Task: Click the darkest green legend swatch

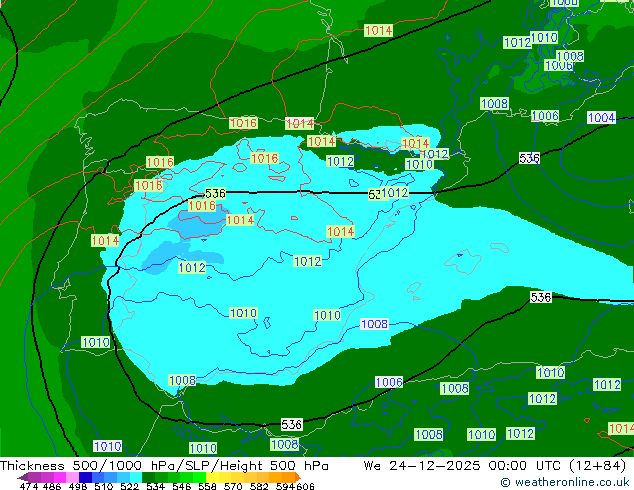Action: [148, 477]
